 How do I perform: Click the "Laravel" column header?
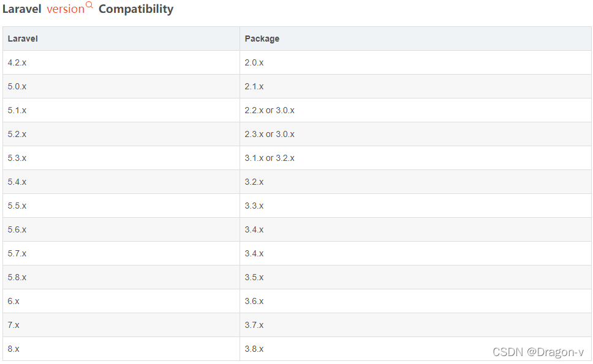(23, 39)
